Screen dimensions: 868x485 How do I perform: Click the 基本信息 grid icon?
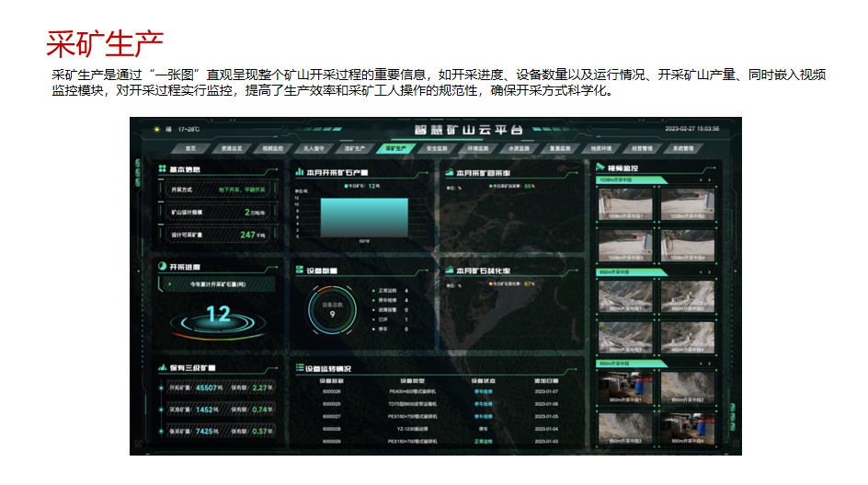click(x=163, y=169)
